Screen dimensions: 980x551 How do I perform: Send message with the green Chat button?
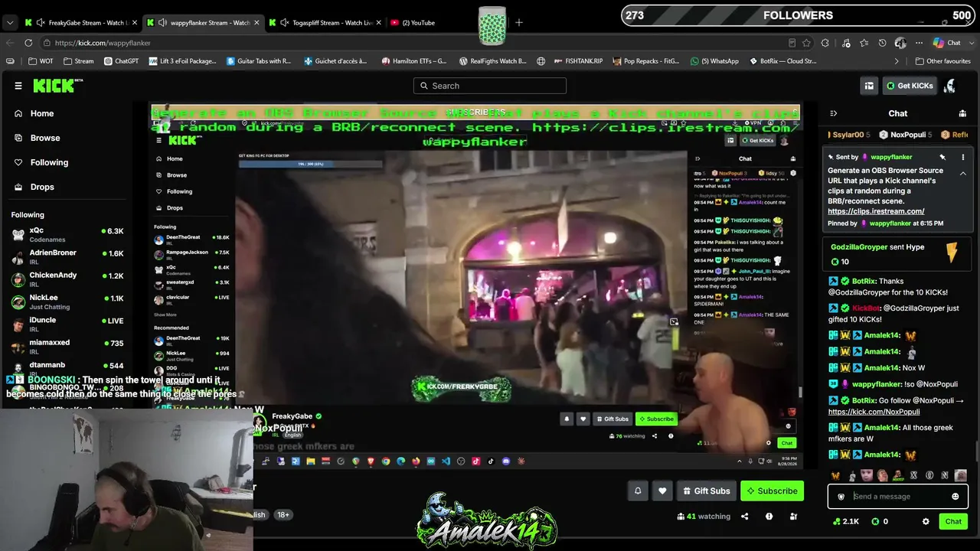953,521
